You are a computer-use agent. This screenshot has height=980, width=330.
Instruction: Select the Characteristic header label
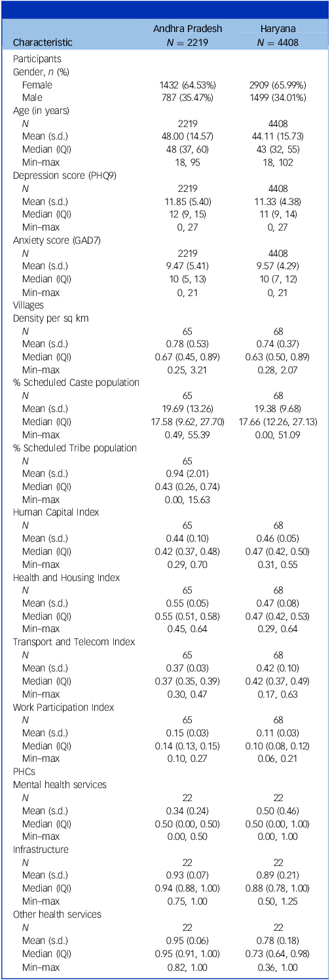(43, 42)
